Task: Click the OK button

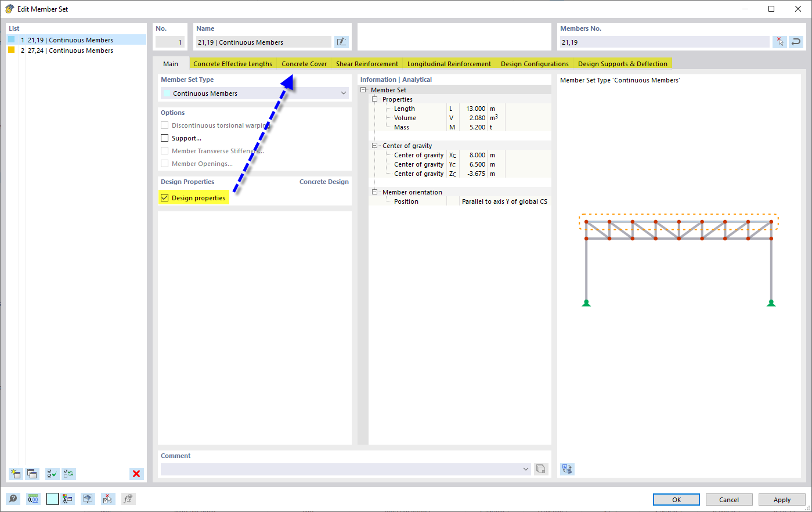Action: point(677,500)
